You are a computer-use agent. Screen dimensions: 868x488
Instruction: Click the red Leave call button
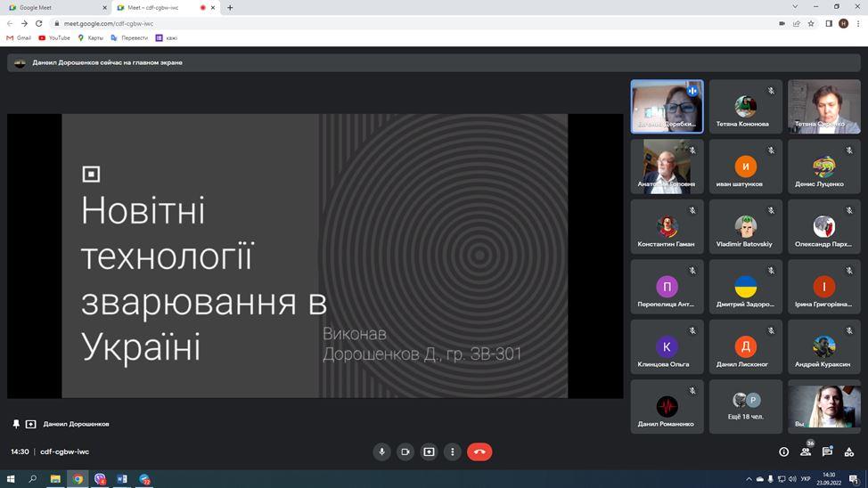click(x=479, y=452)
